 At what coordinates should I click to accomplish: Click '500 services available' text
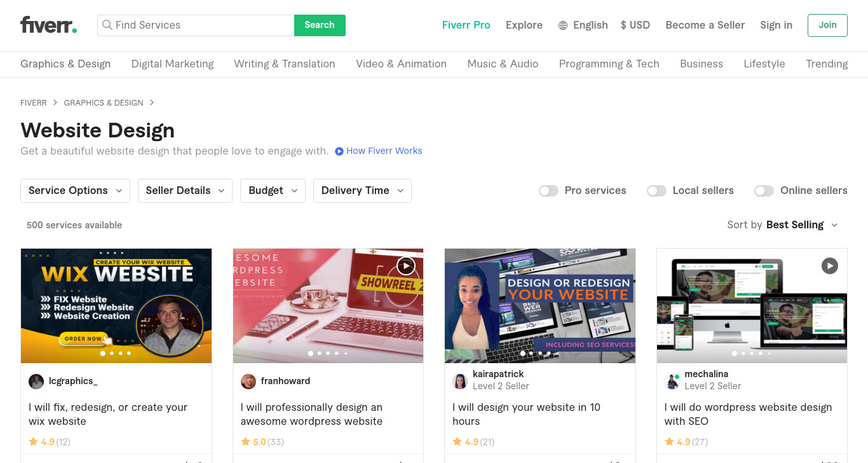click(74, 225)
